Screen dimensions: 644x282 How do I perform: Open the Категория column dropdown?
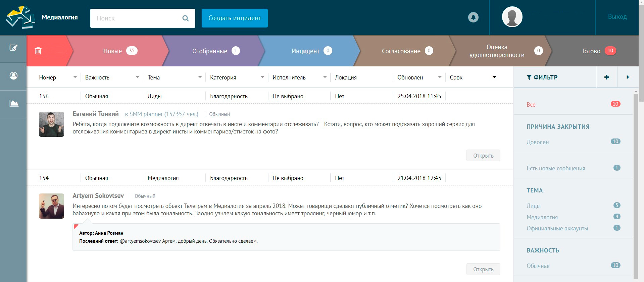pos(262,77)
